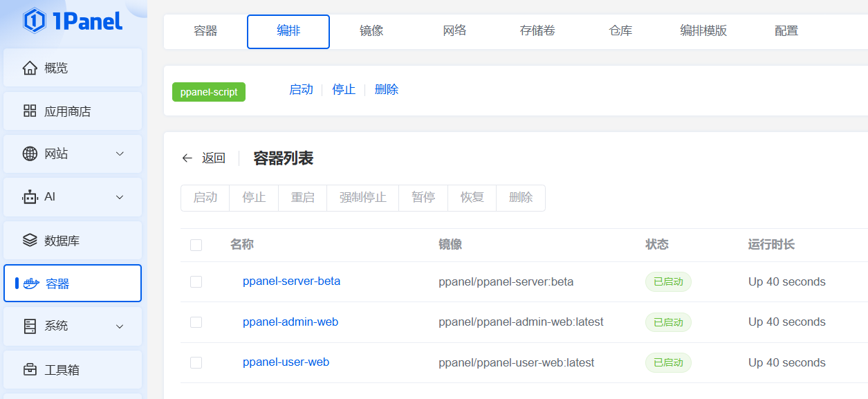Check the box for ppanel-admin-web

[196, 322]
